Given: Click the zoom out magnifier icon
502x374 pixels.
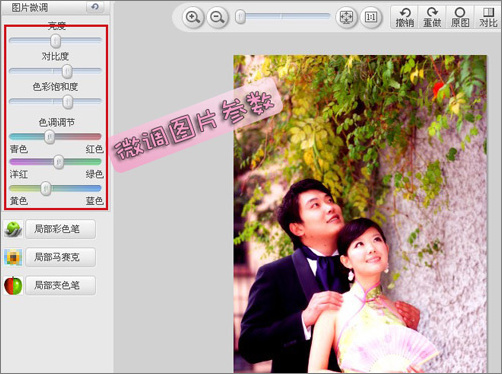Looking at the screenshot, I should tap(217, 17).
